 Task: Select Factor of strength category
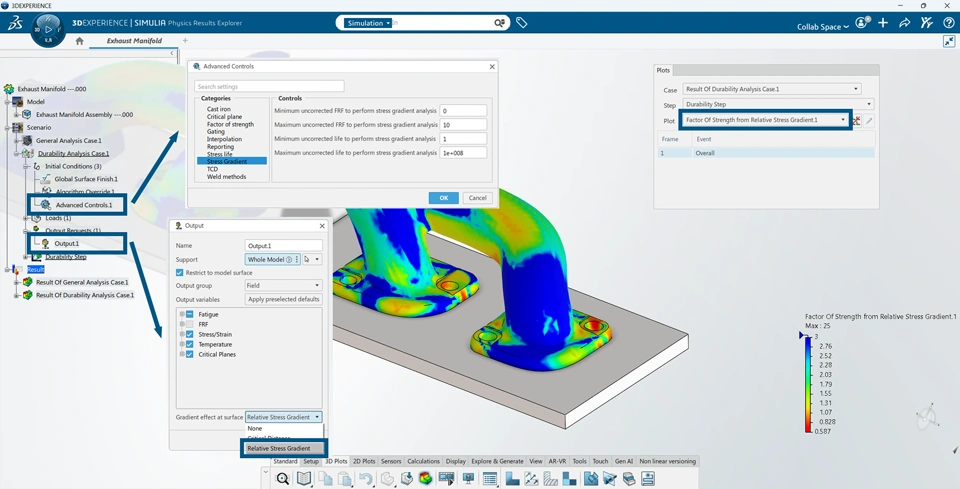(x=229, y=124)
